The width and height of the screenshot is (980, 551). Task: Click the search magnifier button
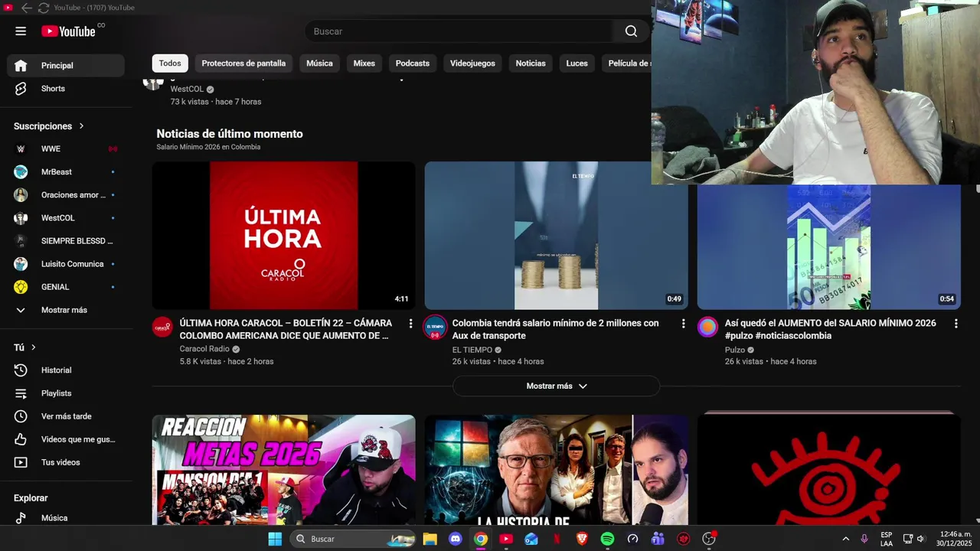(x=631, y=31)
